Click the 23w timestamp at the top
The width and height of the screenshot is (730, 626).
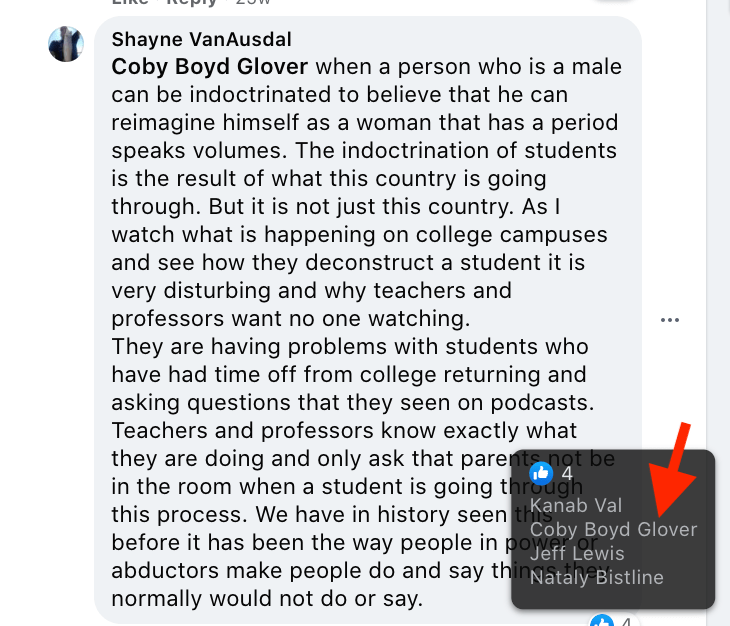[251, 3]
